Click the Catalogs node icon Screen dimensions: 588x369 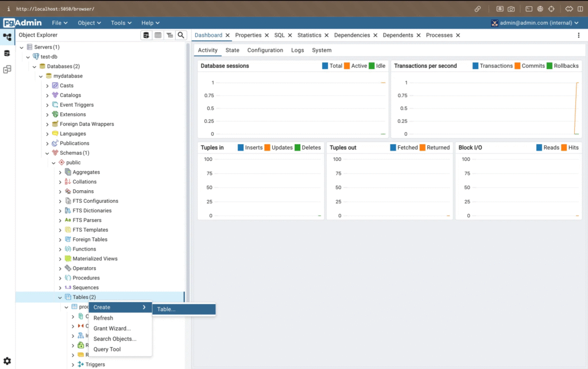point(55,95)
